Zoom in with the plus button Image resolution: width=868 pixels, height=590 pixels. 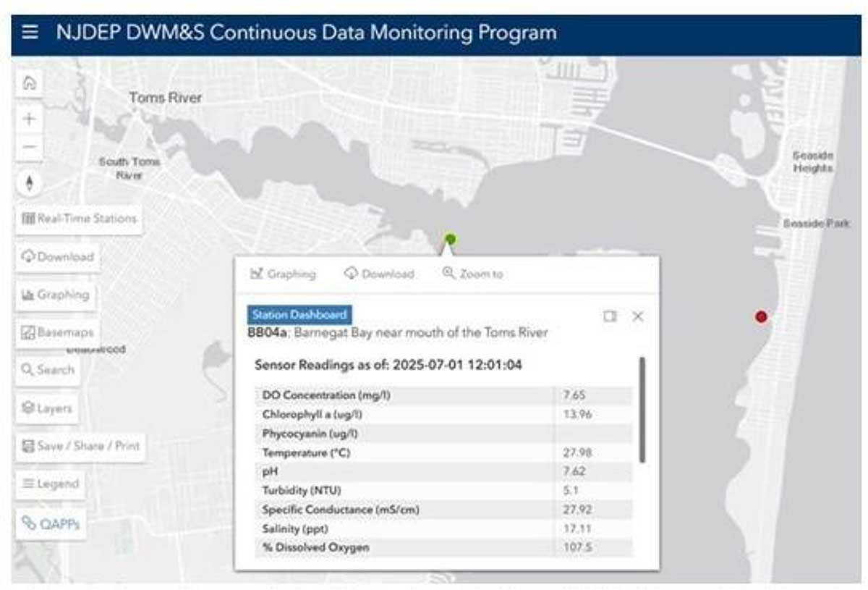30,119
